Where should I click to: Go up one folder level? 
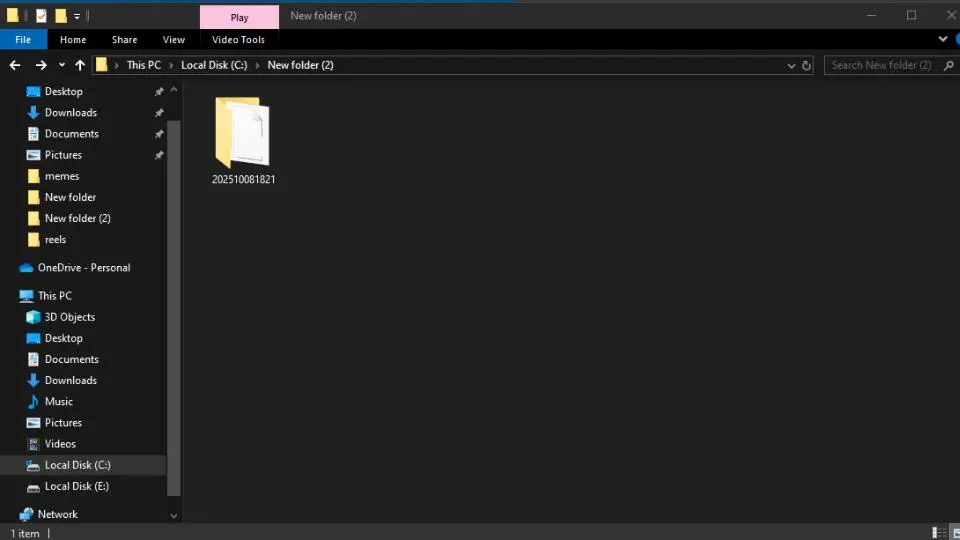point(79,65)
